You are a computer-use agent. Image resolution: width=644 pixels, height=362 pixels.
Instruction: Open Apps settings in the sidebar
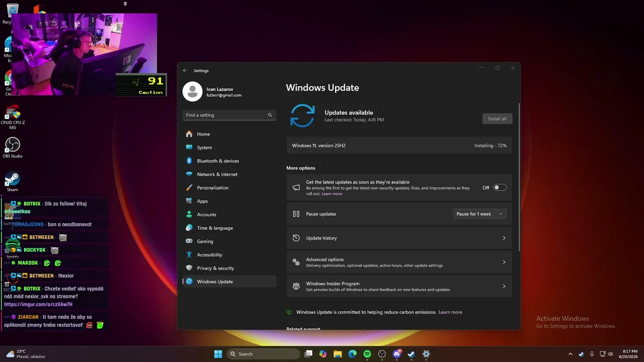[229, 201]
